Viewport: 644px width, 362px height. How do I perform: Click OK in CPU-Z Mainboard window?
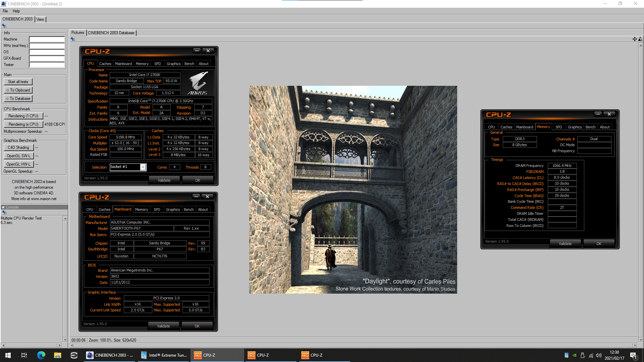point(197,326)
